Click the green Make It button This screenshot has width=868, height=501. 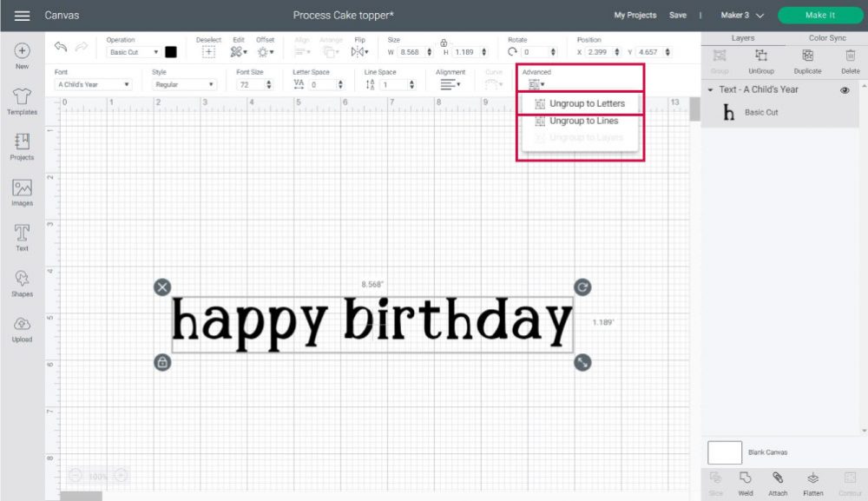[820, 15]
